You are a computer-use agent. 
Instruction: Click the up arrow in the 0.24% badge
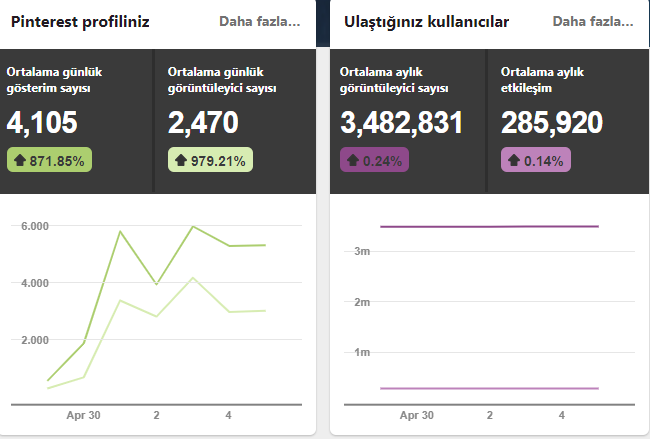pyautogui.click(x=353, y=160)
